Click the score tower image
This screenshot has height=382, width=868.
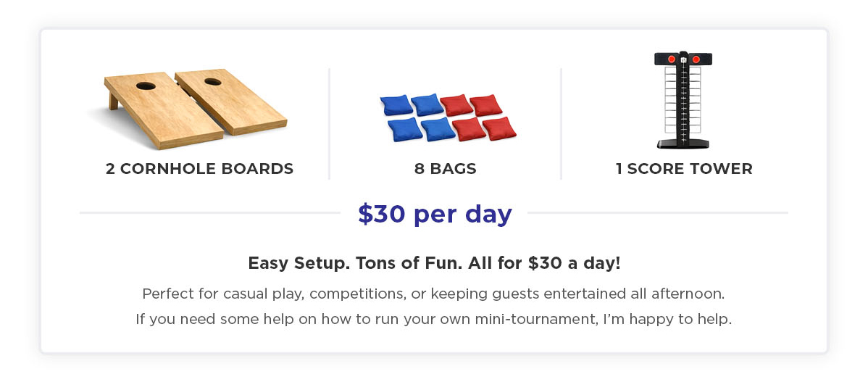tap(683, 100)
